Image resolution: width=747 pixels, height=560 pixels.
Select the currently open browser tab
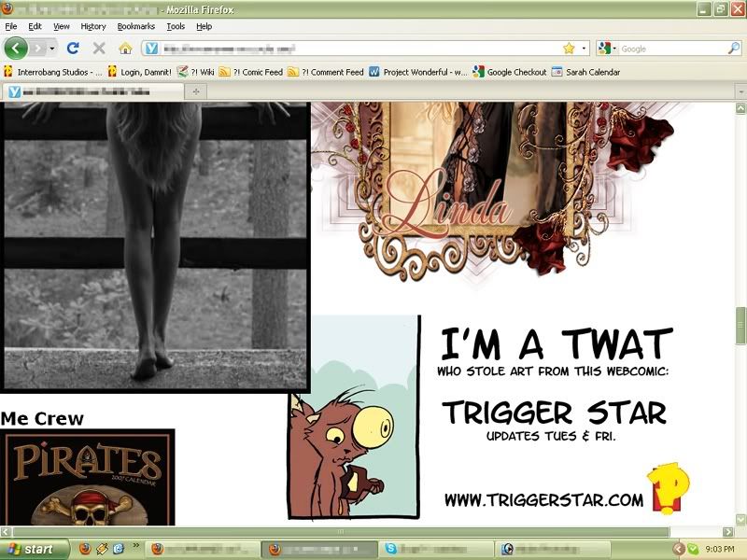click(x=92, y=91)
